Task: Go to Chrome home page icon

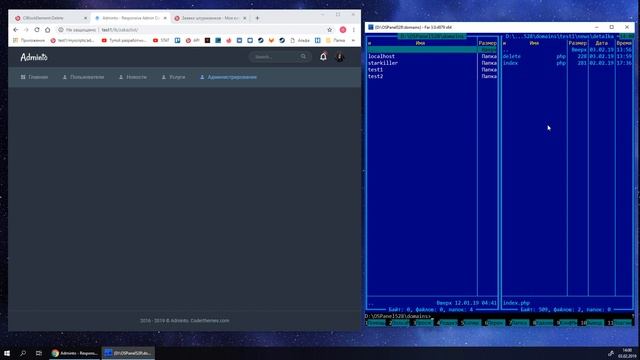Action: point(47,30)
